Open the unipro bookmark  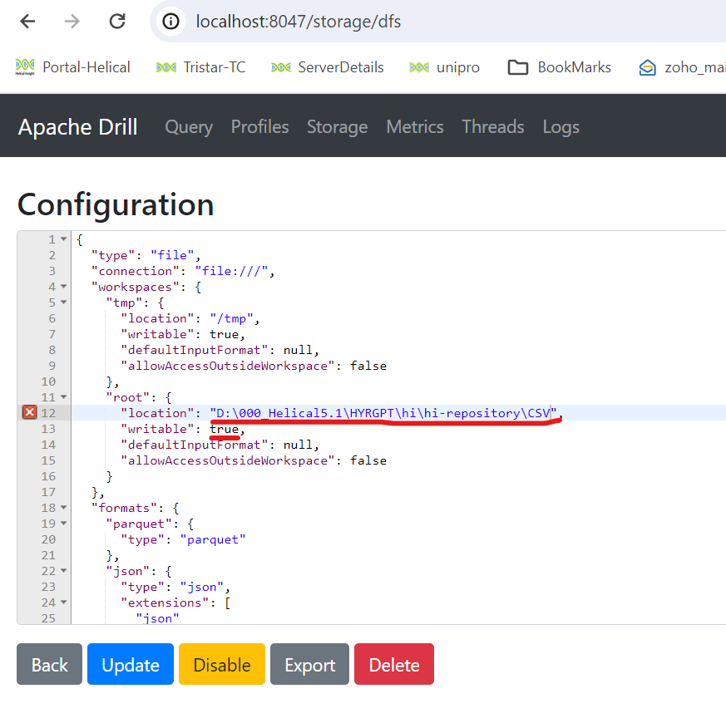tap(445, 67)
